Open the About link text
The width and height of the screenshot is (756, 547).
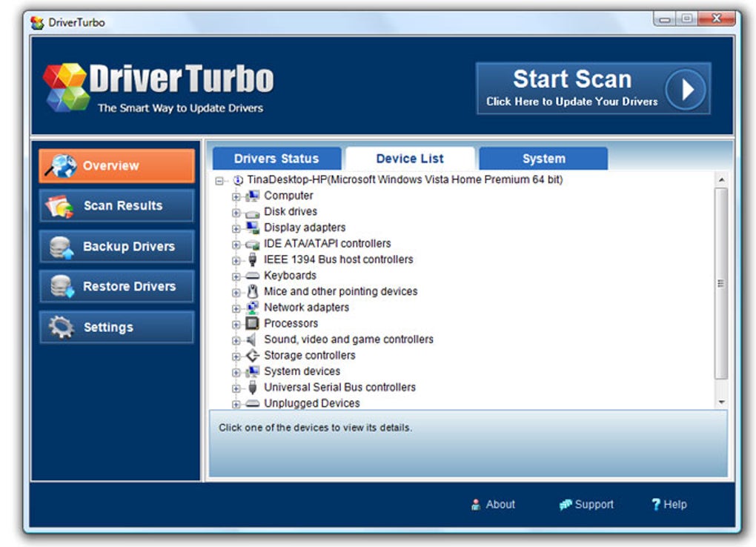click(x=500, y=505)
